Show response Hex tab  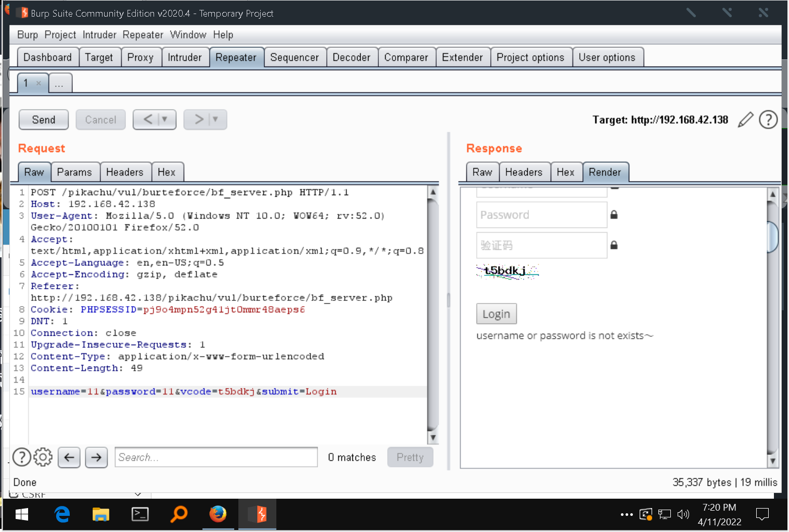(x=566, y=172)
